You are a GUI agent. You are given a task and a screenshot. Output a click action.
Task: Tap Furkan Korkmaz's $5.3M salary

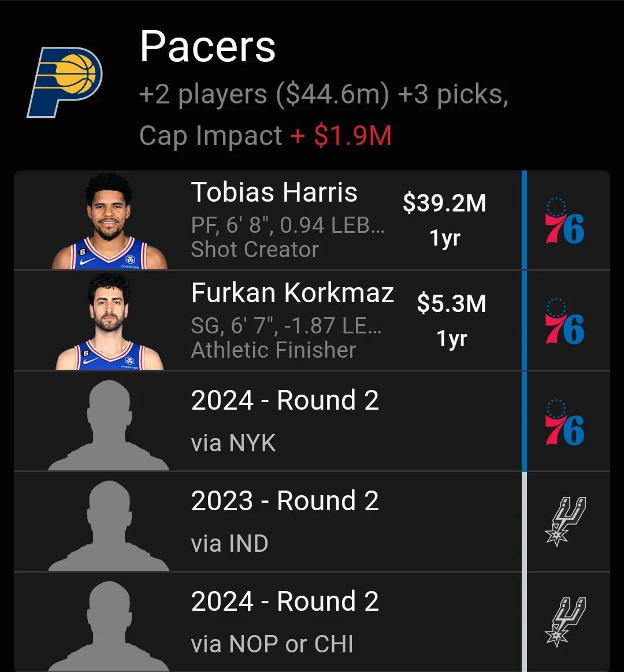451,304
